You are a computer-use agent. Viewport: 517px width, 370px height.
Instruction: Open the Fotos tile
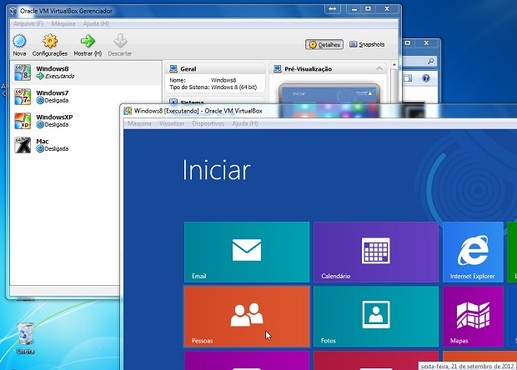[x=376, y=316]
